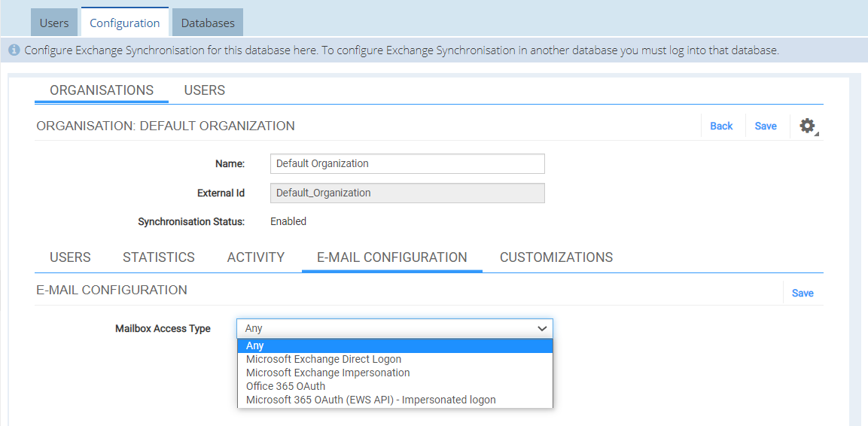Click the organisation Name input field
The height and width of the screenshot is (426, 868).
pos(407,164)
